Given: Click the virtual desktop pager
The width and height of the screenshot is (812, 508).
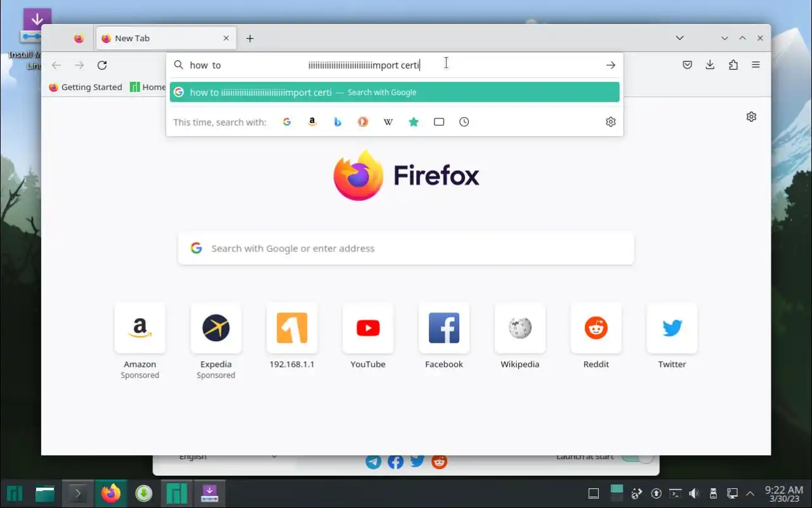Looking at the screenshot, I should coord(617,493).
